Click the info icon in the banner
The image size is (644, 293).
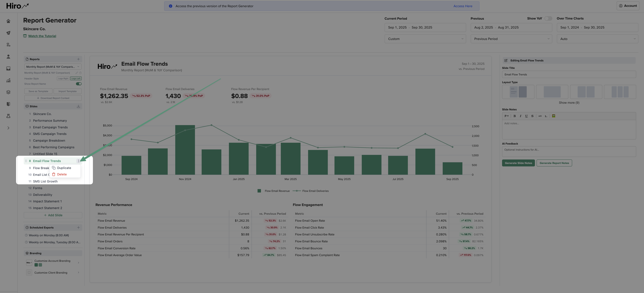[x=171, y=6]
